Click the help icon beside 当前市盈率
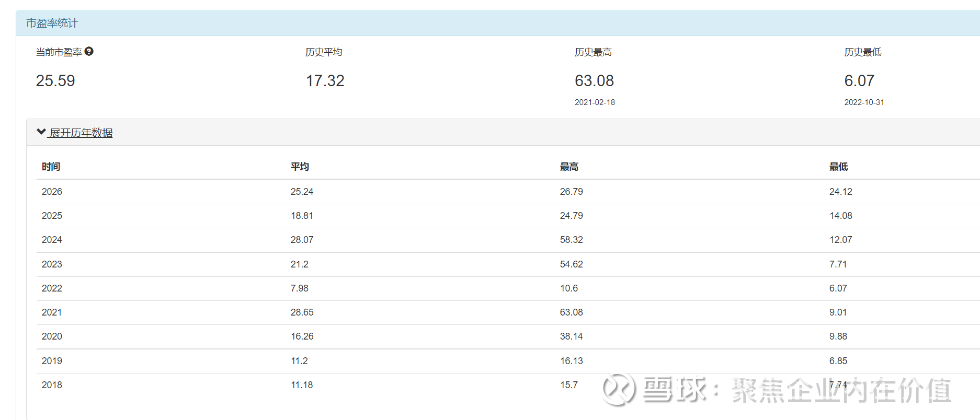 [89, 51]
